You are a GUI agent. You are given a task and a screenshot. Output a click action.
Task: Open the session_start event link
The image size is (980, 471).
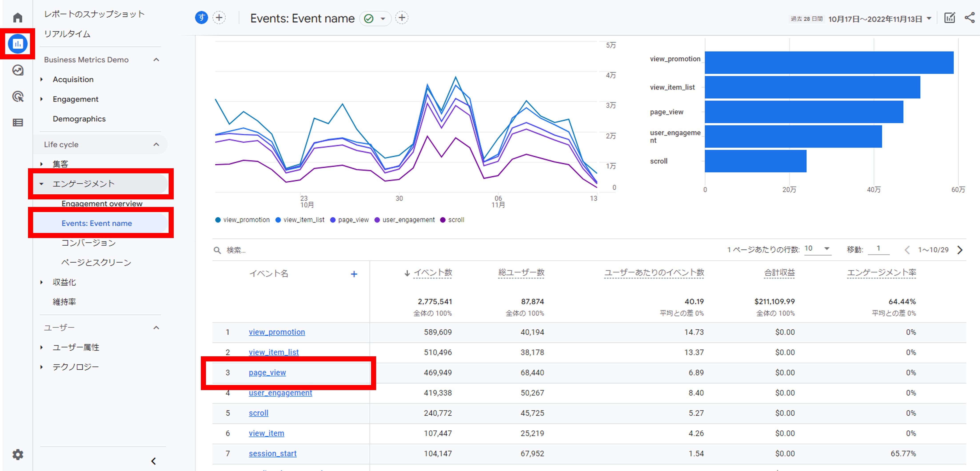point(272,453)
